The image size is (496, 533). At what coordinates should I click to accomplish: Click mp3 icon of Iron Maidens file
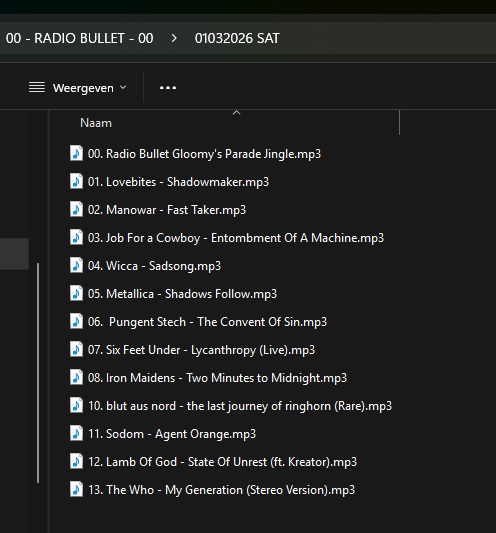(76, 377)
